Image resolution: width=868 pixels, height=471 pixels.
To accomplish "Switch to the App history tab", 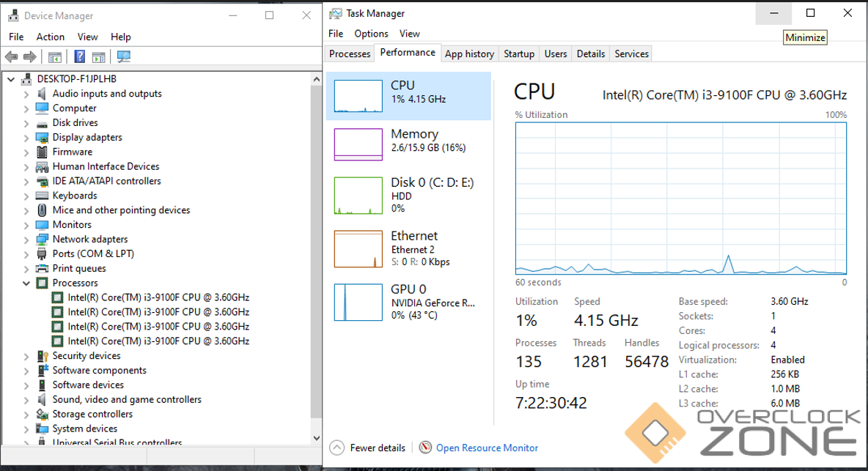I will click(x=469, y=53).
